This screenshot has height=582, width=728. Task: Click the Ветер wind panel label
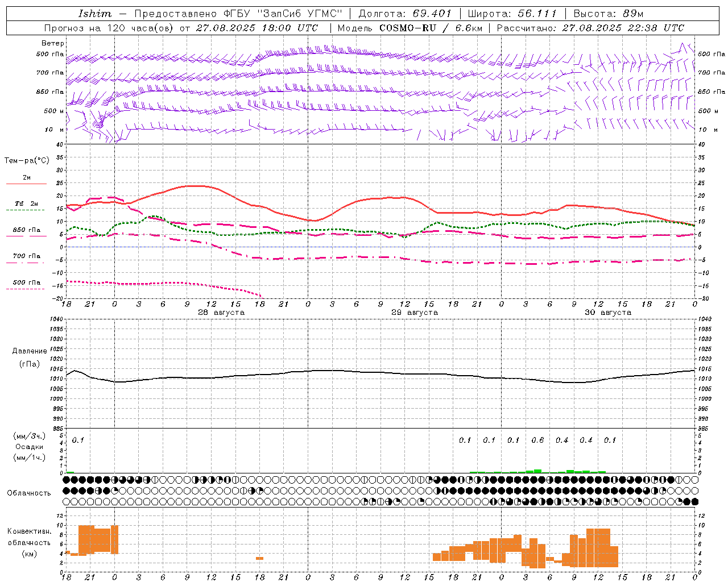(x=53, y=43)
